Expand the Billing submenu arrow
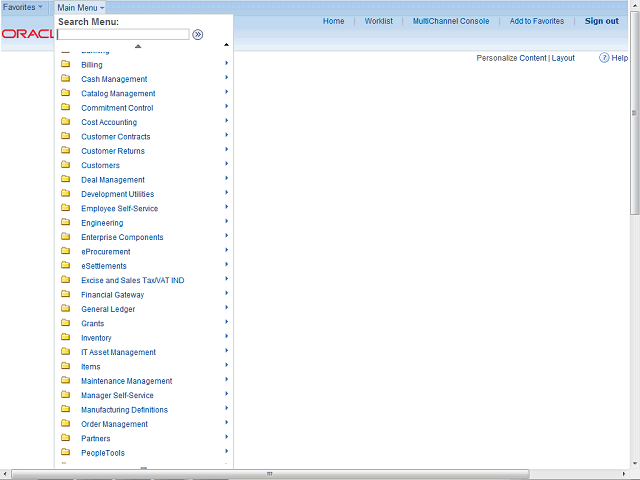The width and height of the screenshot is (640, 480). tap(227, 63)
